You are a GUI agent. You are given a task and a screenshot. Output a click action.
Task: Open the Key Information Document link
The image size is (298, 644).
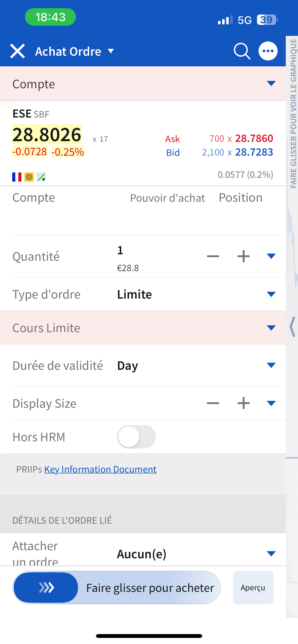pos(100,469)
